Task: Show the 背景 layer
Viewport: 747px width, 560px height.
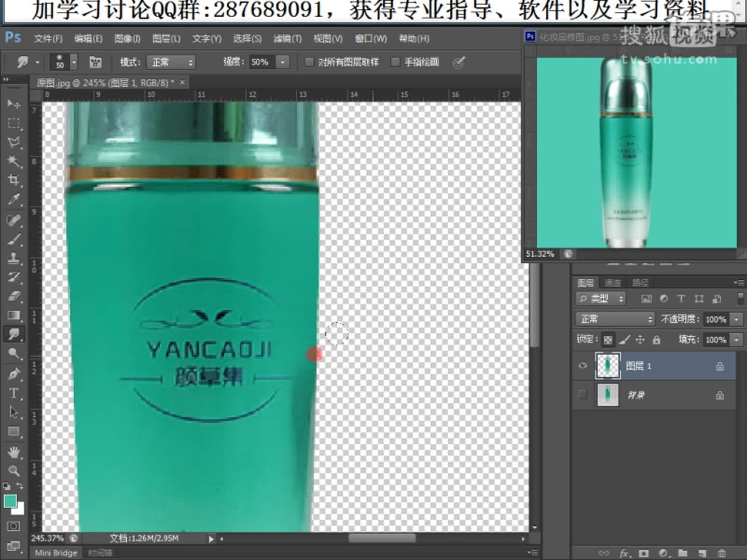Action: 583,395
